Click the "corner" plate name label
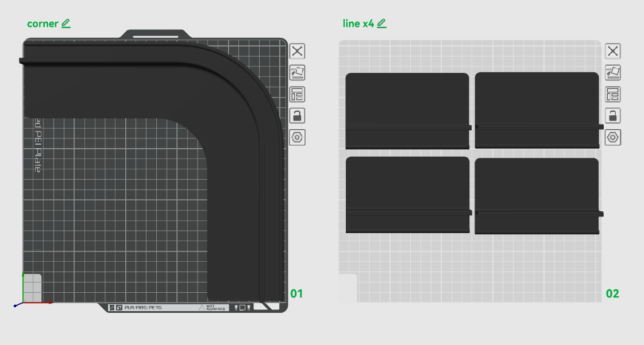 tap(43, 24)
